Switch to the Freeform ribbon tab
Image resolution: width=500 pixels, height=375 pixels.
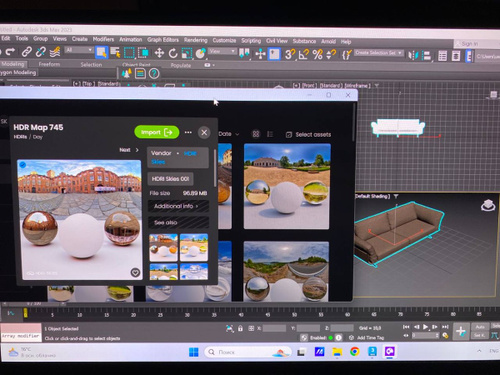(x=49, y=64)
